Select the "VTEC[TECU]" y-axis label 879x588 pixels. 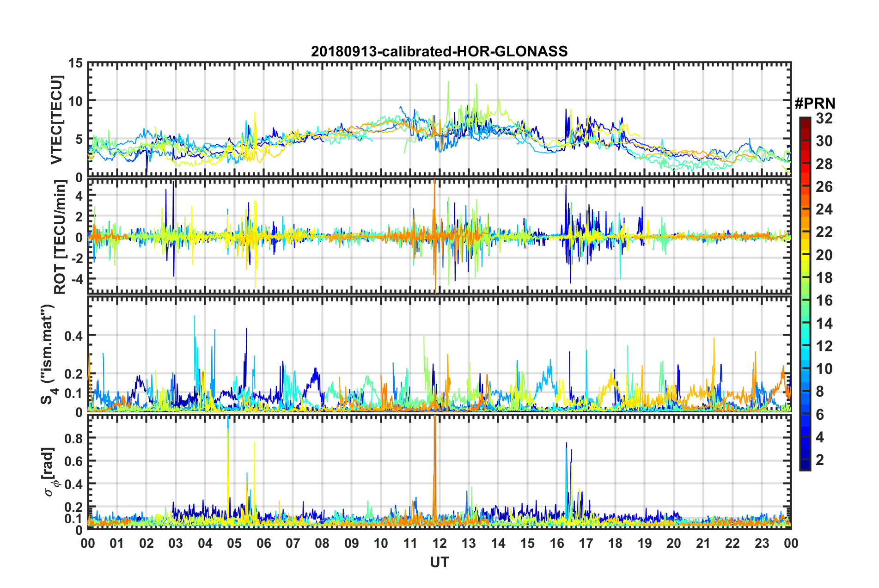[57, 120]
